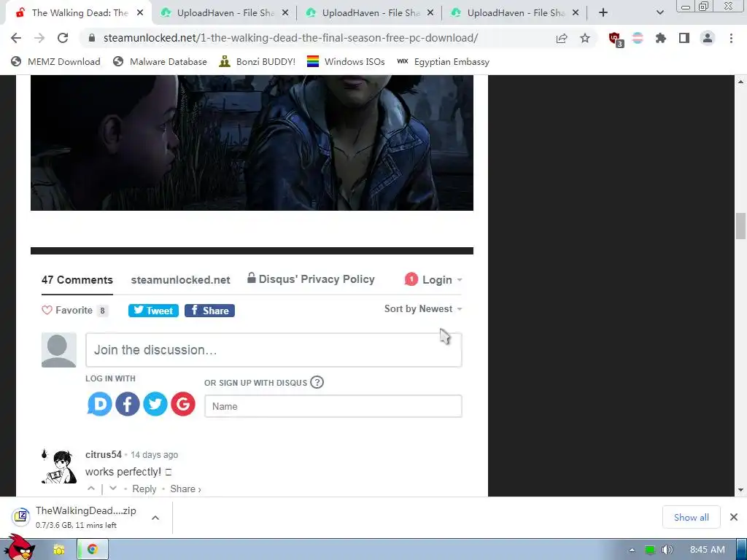747x560 pixels.
Task: Share citrus54's comment
Action: [x=185, y=489]
